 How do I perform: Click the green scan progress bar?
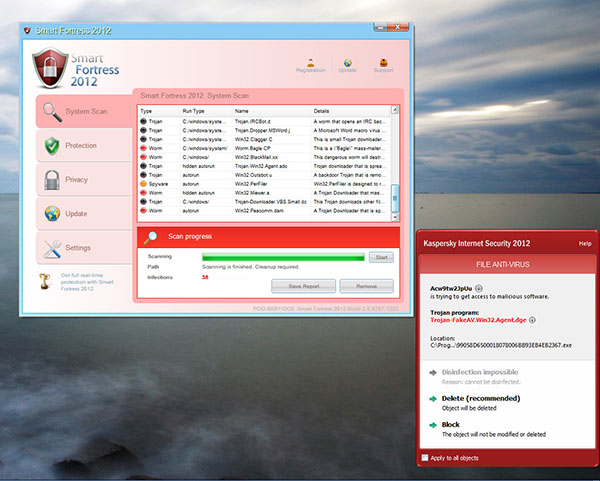coord(283,258)
